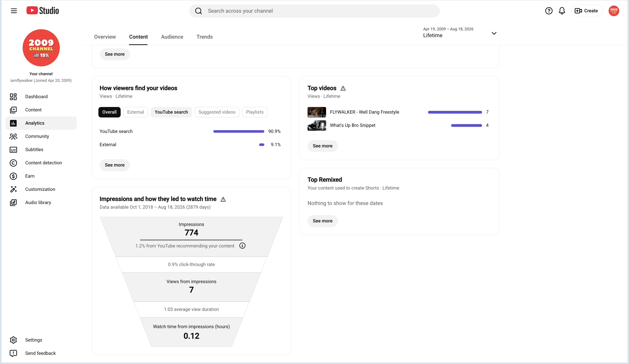Click the Content sidebar icon
The image size is (629, 364).
pyautogui.click(x=13, y=110)
